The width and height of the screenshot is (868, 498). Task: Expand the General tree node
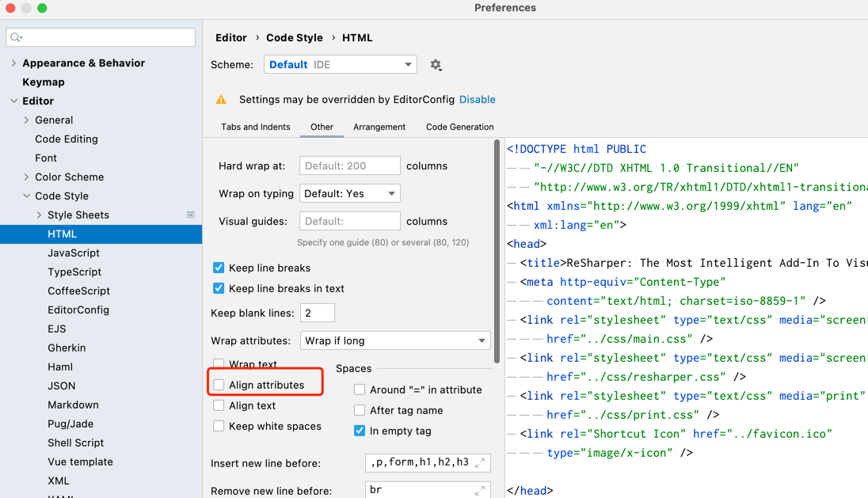pos(26,120)
